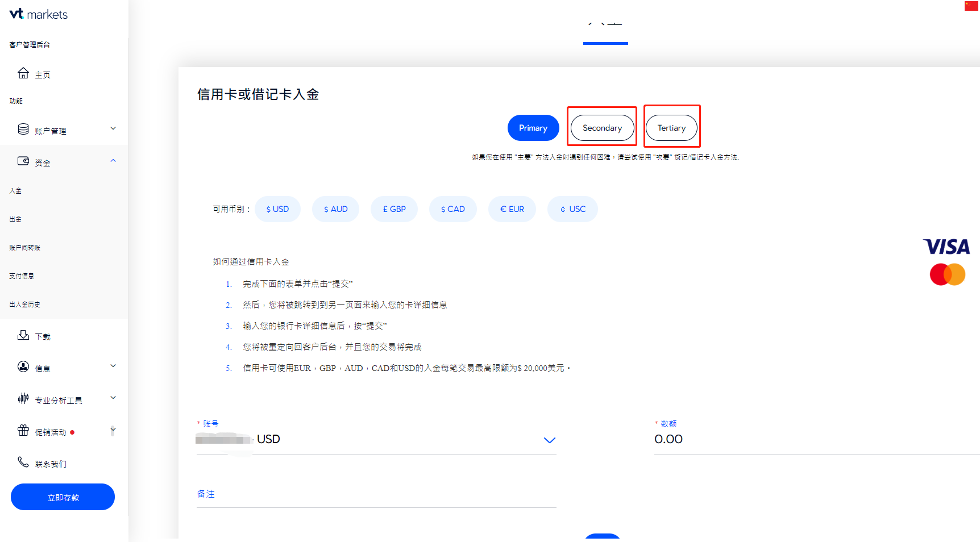Open the 出入金历史 transaction history item

(x=25, y=305)
